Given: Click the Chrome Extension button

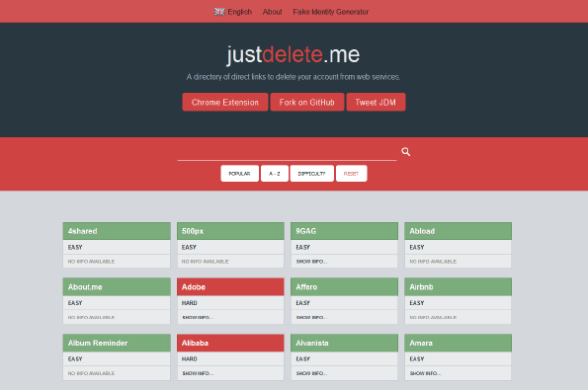Looking at the screenshot, I should coord(225,103).
